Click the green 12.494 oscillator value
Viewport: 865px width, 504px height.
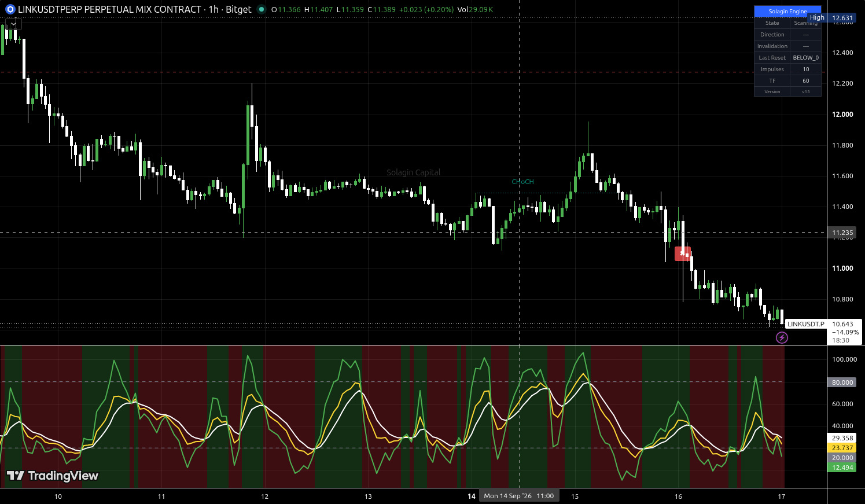[x=842, y=468]
